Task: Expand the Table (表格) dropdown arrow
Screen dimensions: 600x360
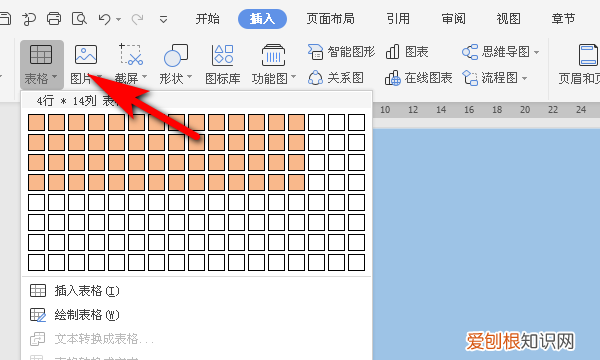Action: 54,77
